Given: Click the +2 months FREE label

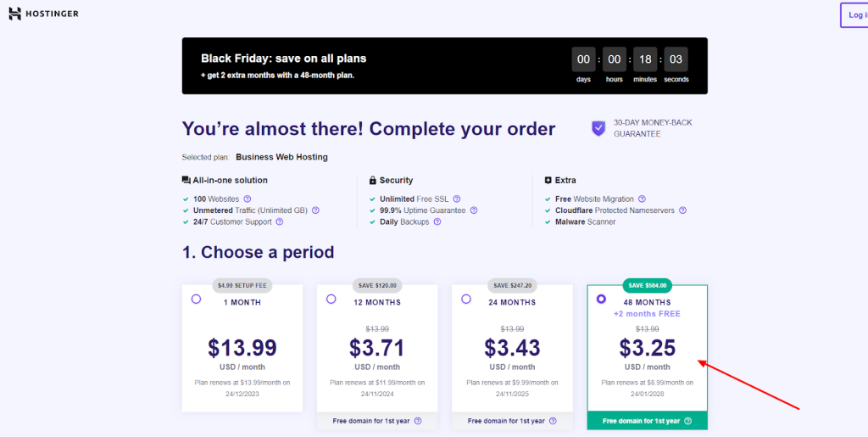Looking at the screenshot, I should tap(647, 314).
